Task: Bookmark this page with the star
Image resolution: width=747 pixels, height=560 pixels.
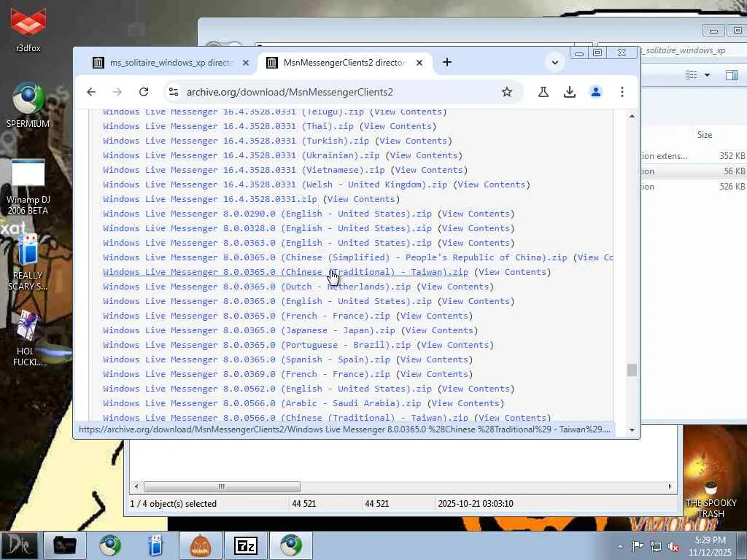Action: pyautogui.click(x=507, y=92)
